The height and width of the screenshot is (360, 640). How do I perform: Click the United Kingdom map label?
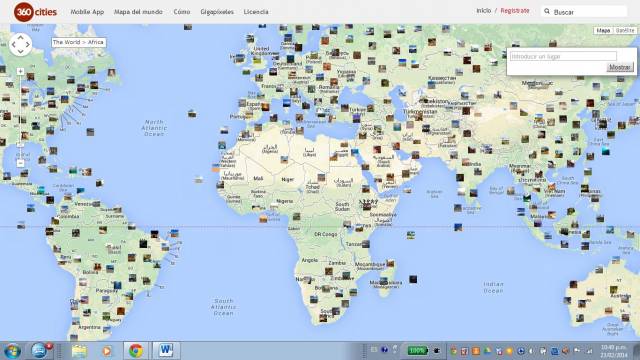point(261,51)
